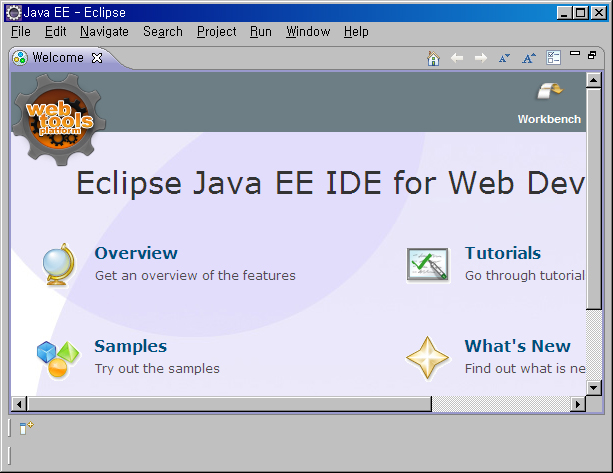
Task: Increase font size with large A icon
Action: pyautogui.click(x=529, y=58)
